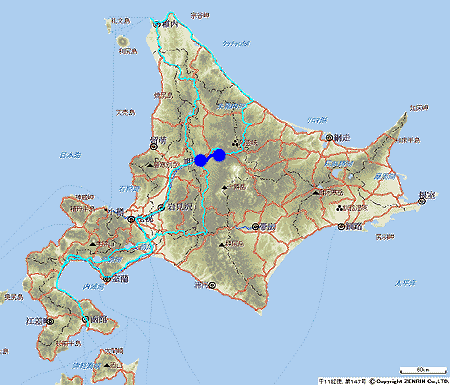Image resolution: width=450 pixels, height=385 pixels.
Task: Click the Kushiro (釧路) city marker
Action: pos(341,227)
